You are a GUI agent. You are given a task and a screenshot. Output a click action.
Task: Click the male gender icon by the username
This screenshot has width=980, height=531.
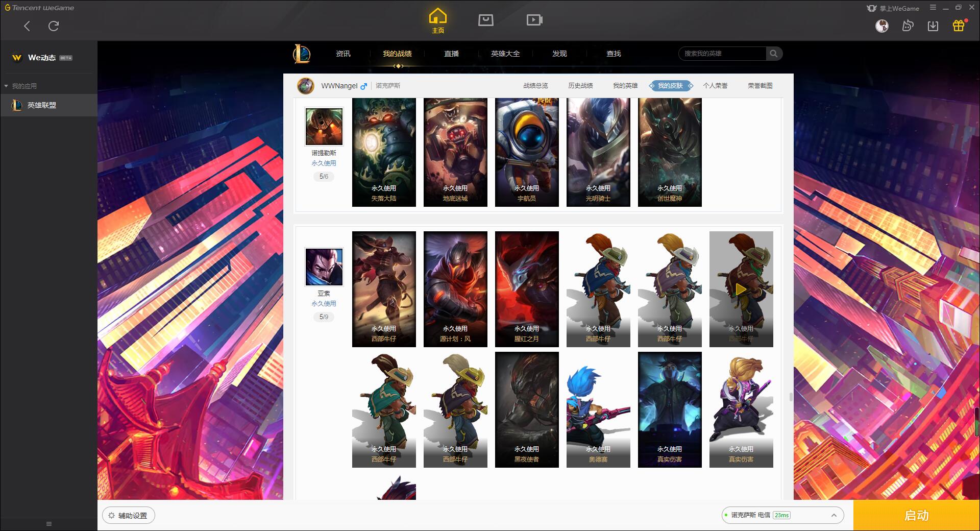(x=363, y=86)
